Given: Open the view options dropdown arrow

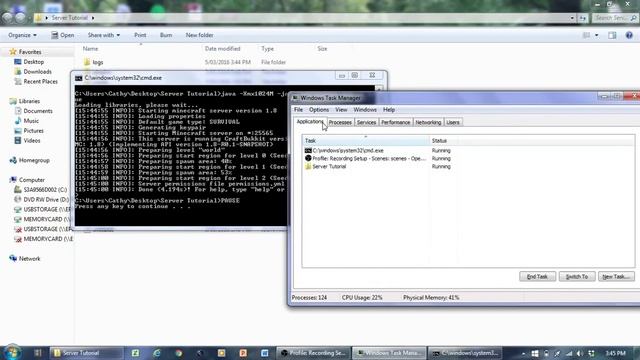Looking at the screenshot, I should coord(596,36).
